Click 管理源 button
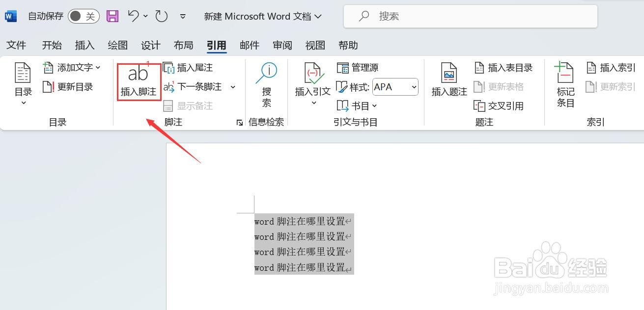 tap(358, 68)
